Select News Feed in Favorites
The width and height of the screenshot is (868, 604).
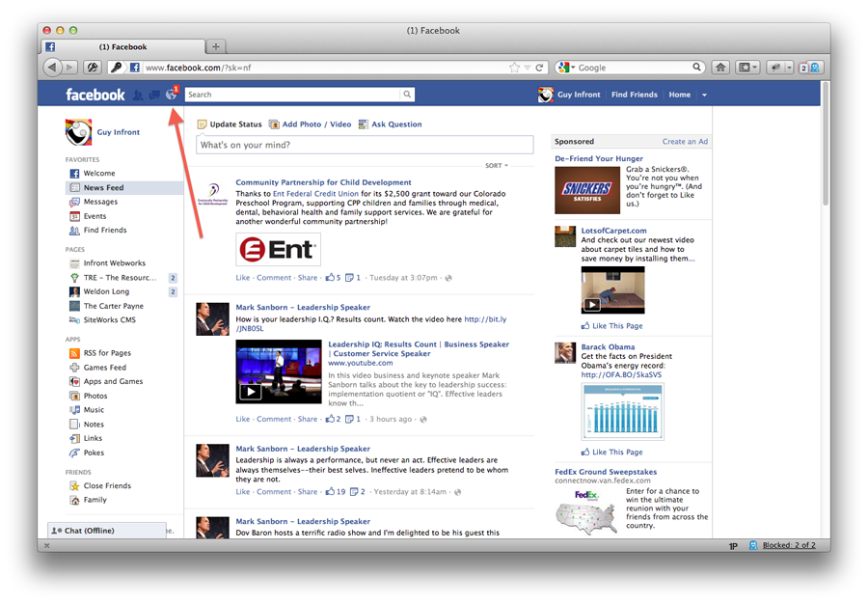124,188
